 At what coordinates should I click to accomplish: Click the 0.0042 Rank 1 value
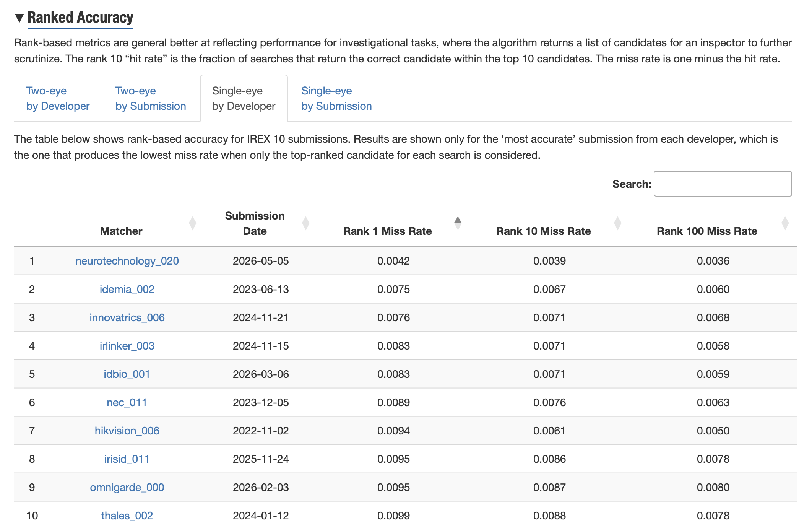(393, 261)
